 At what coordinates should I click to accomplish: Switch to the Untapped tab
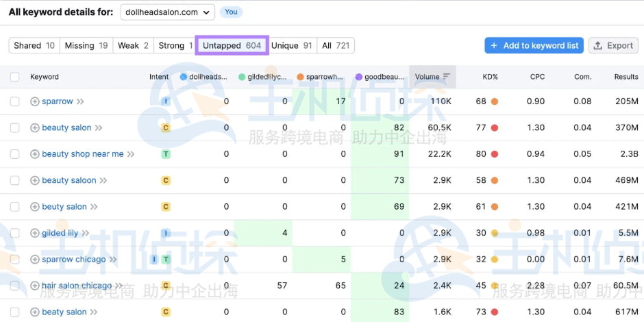(x=232, y=45)
